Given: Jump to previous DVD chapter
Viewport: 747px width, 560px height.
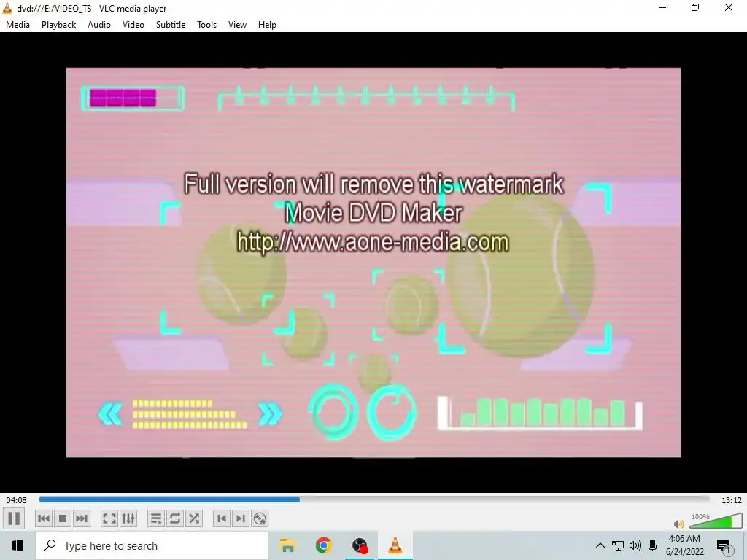Looking at the screenshot, I should pyautogui.click(x=222, y=518).
